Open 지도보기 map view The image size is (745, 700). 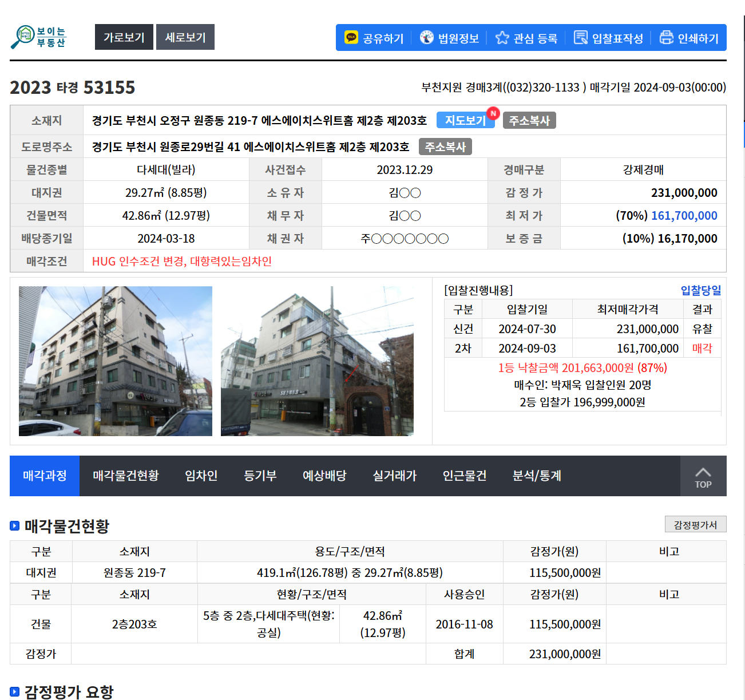tap(466, 120)
